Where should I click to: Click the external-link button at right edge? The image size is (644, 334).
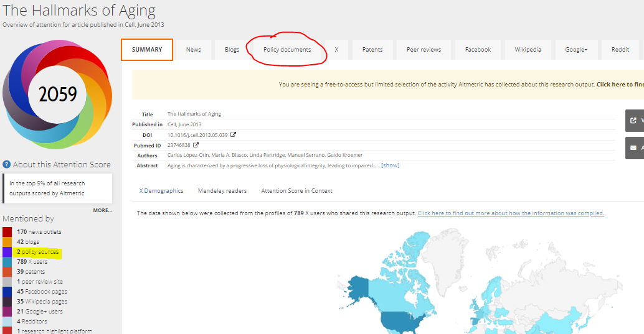pos(634,121)
